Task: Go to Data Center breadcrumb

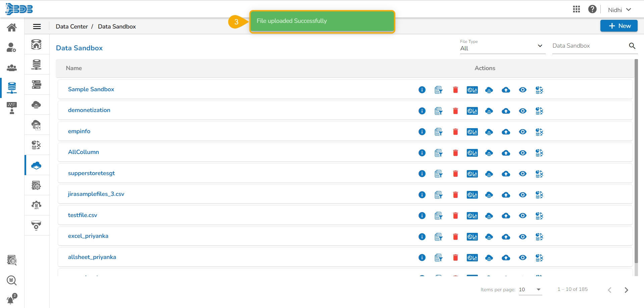Action: coord(71,27)
